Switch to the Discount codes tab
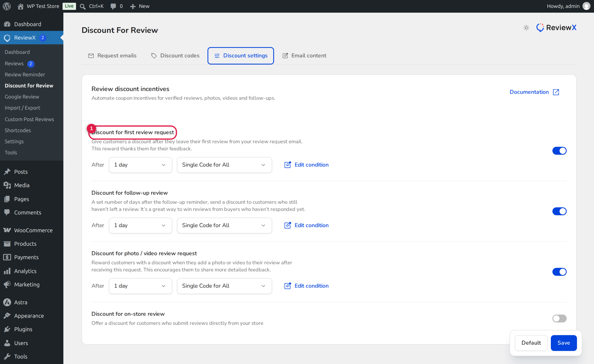 click(x=175, y=56)
